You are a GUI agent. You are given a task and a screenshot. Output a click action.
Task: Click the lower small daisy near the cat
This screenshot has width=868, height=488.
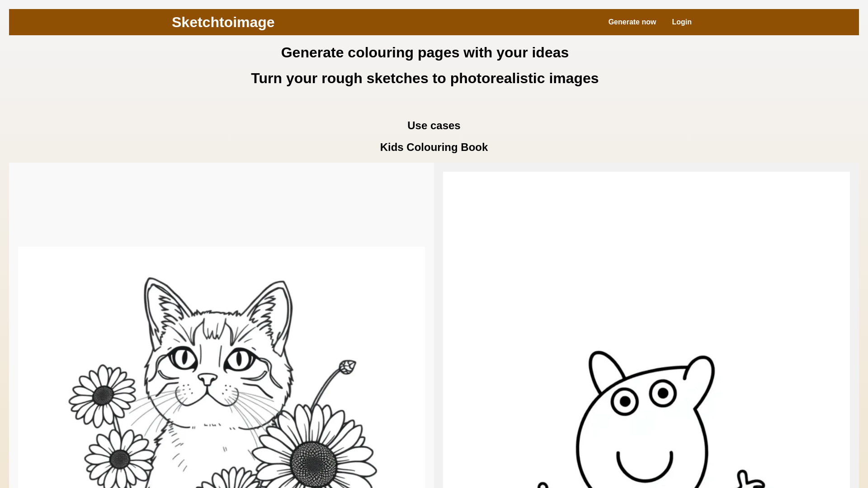coord(119,459)
